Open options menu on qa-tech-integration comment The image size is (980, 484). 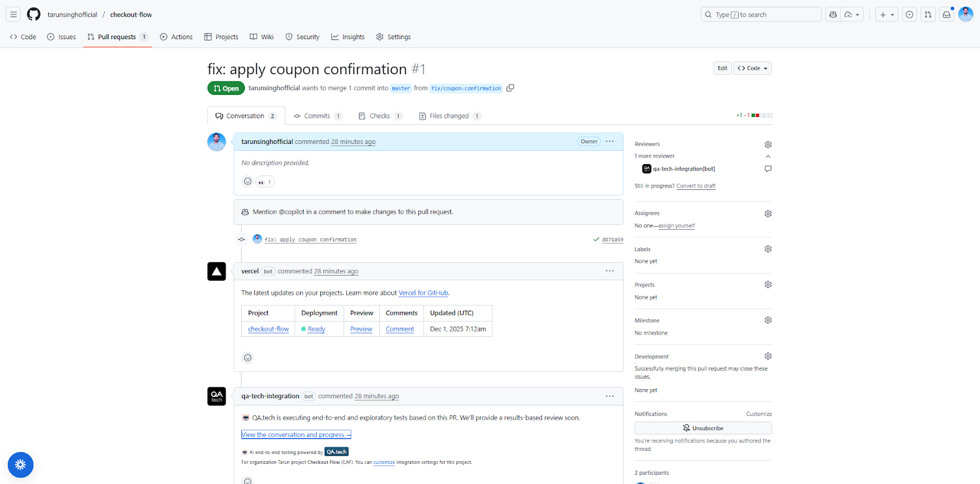point(609,396)
